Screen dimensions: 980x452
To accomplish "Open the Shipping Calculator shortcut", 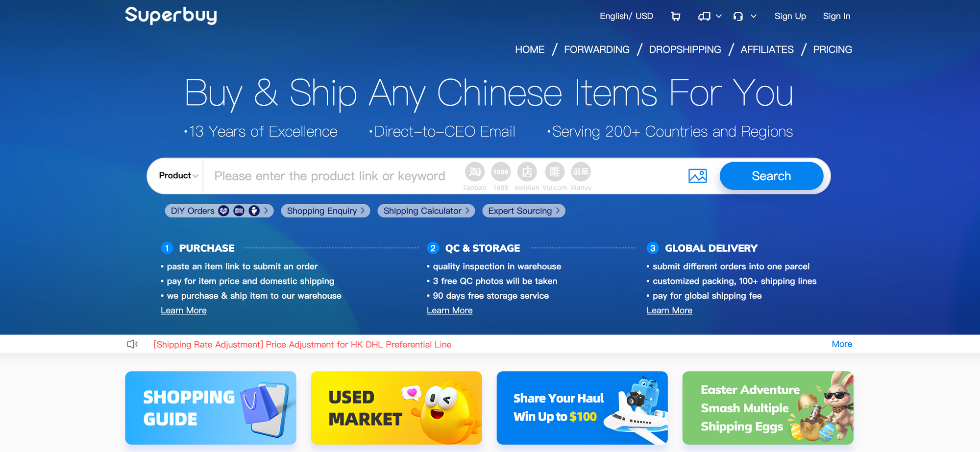I will click(426, 211).
